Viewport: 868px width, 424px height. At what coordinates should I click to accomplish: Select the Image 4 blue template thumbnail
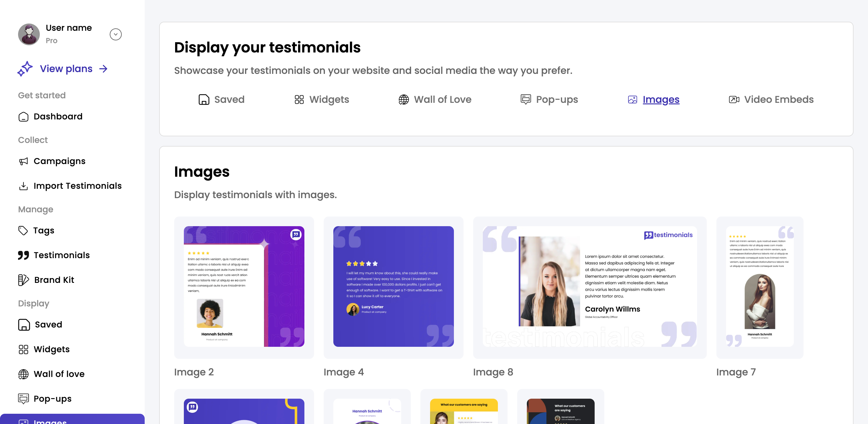click(x=393, y=286)
